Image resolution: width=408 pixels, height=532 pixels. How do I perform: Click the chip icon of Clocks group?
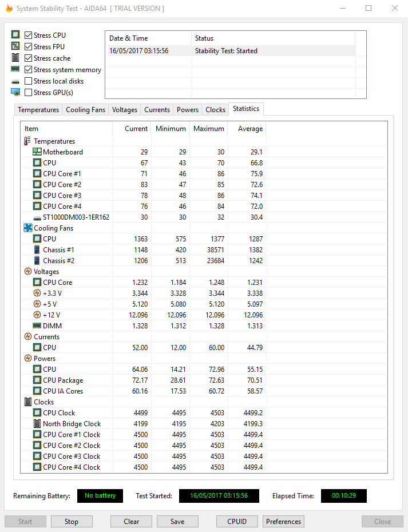pos(28,402)
